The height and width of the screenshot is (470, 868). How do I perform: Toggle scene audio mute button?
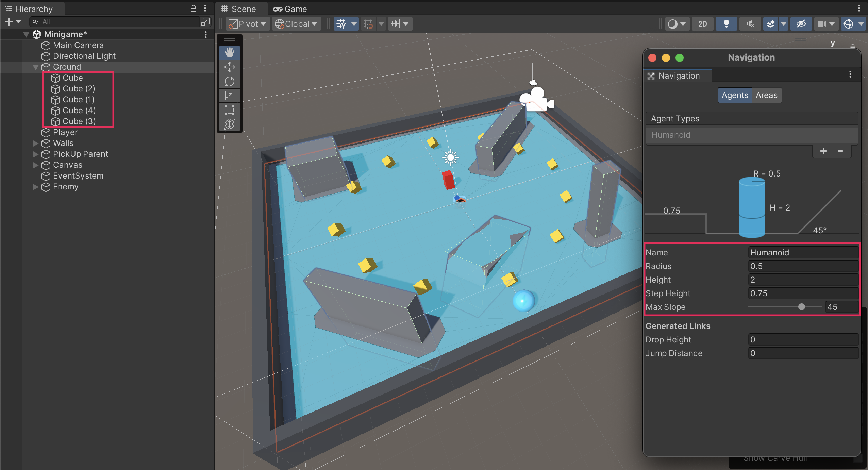pyautogui.click(x=750, y=24)
